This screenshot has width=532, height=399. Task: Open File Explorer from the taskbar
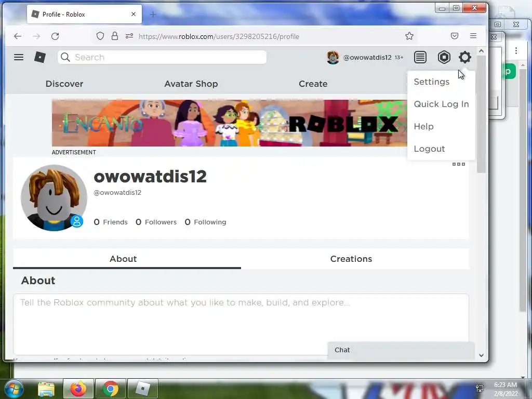46,389
